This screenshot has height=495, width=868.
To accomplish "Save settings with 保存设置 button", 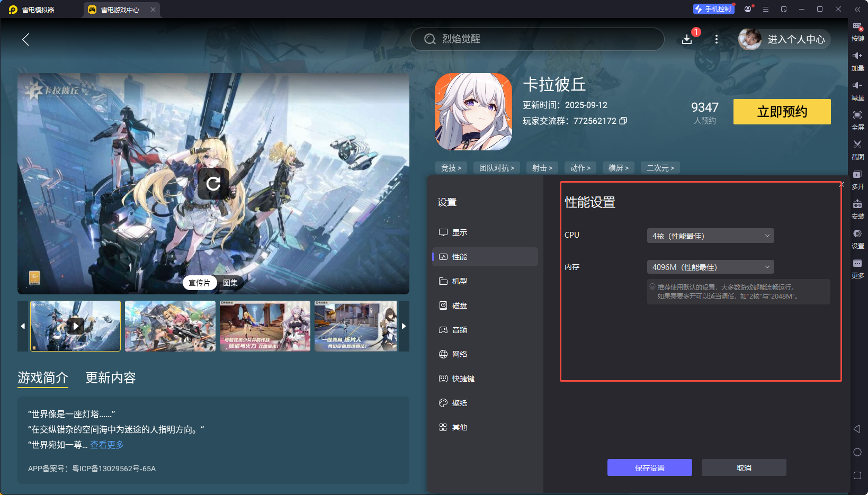I will tap(649, 467).
